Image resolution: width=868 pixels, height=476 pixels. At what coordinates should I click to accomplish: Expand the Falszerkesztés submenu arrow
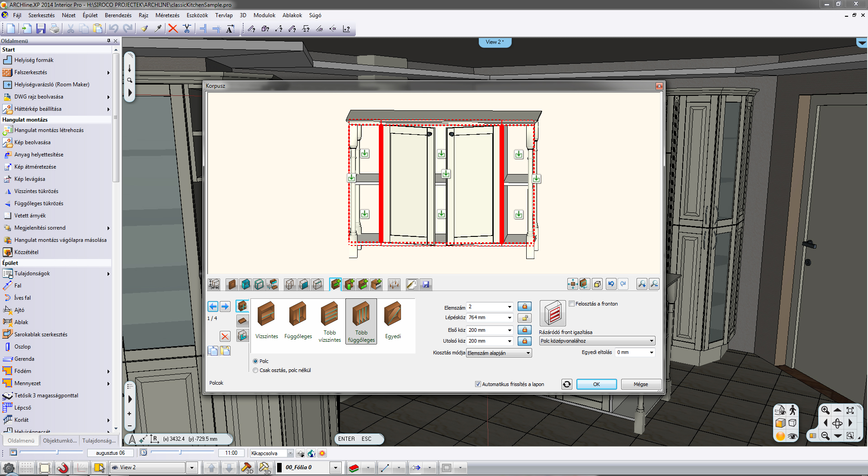pos(108,72)
